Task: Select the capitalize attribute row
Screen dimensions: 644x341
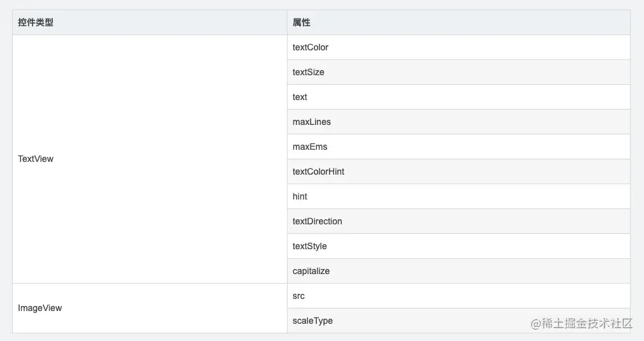Action: pyautogui.click(x=311, y=271)
